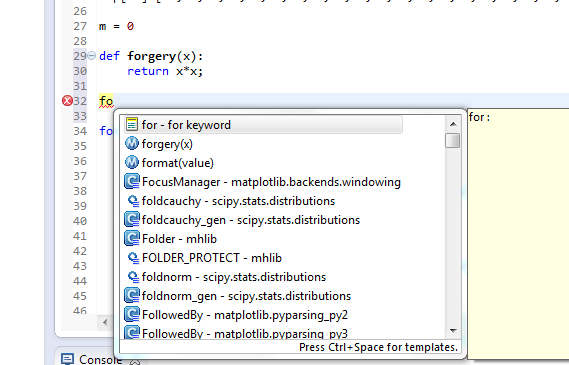Screen dimensions: 569x365
Task: Click the class icon beside Folder - mhlib
Action: point(132,238)
